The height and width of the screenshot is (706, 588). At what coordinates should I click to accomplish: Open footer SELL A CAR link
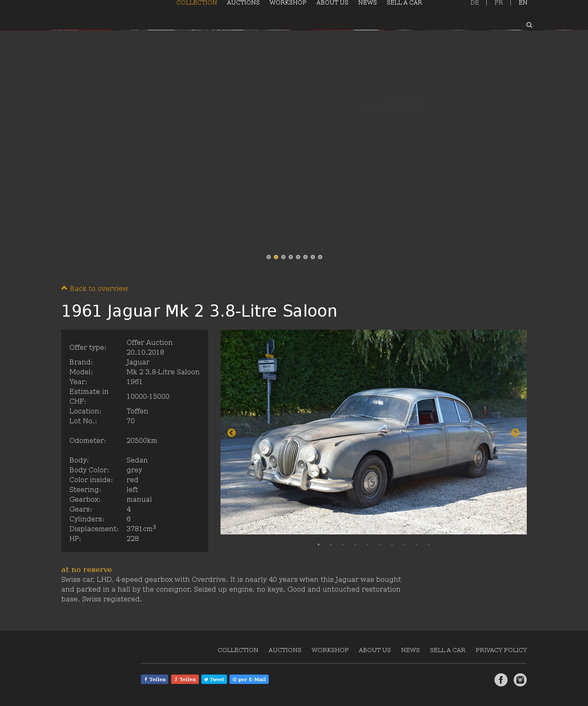(x=448, y=650)
